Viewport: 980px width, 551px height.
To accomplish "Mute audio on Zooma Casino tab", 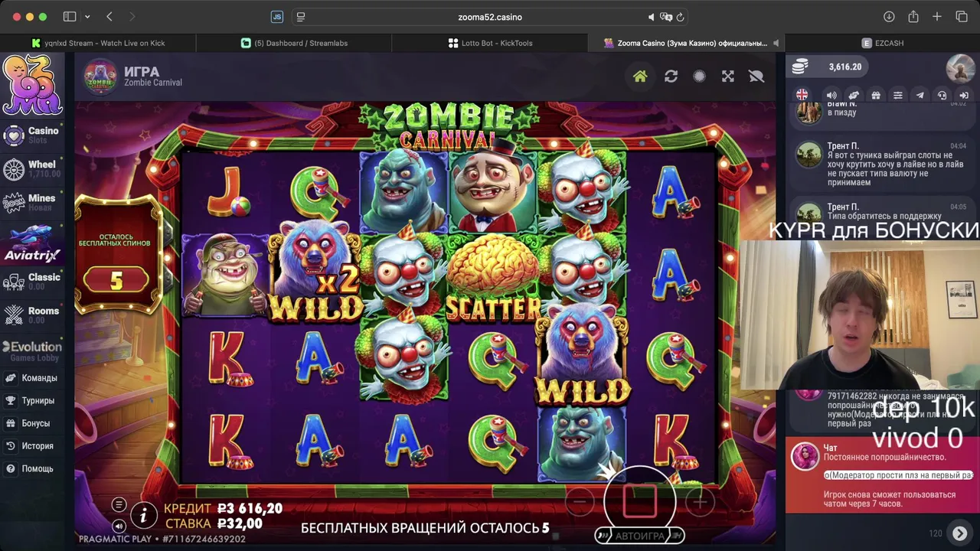I will [x=776, y=43].
